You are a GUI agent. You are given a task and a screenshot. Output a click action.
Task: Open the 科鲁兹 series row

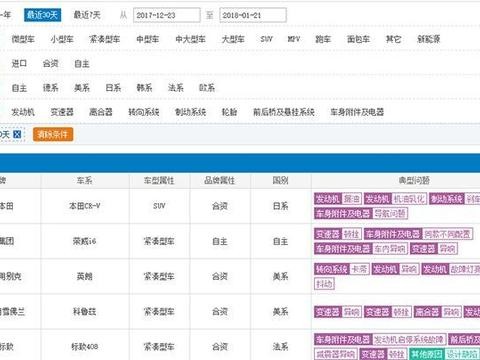85,312
